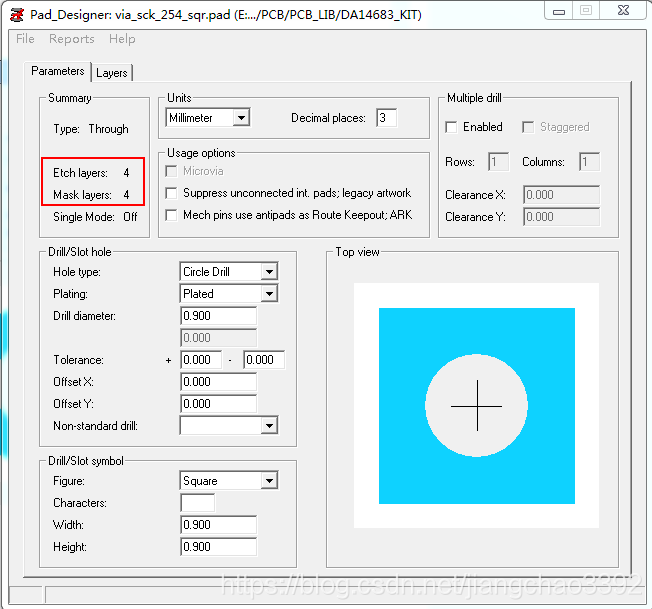The image size is (652, 609).
Task: Toggle Mech pins use antipads checkbox
Action: (x=173, y=215)
